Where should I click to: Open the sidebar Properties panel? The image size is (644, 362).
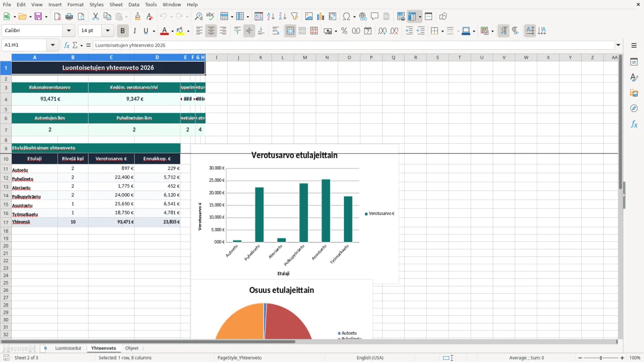pos(634,62)
